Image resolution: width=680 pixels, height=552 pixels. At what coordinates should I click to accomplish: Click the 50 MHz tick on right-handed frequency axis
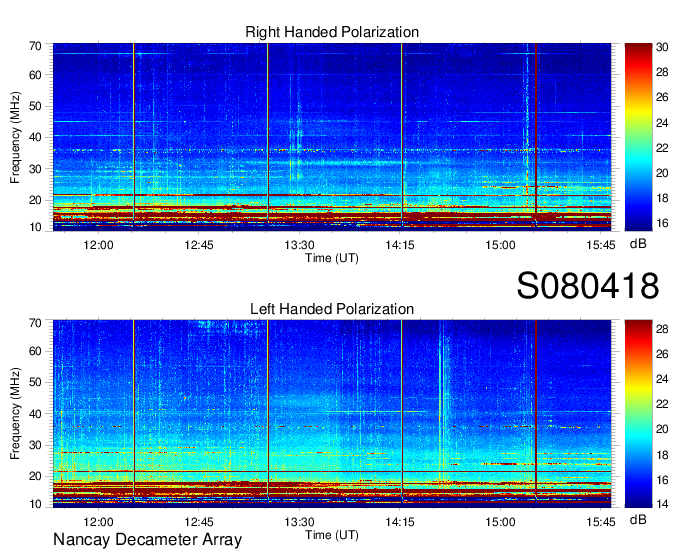point(35,107)
